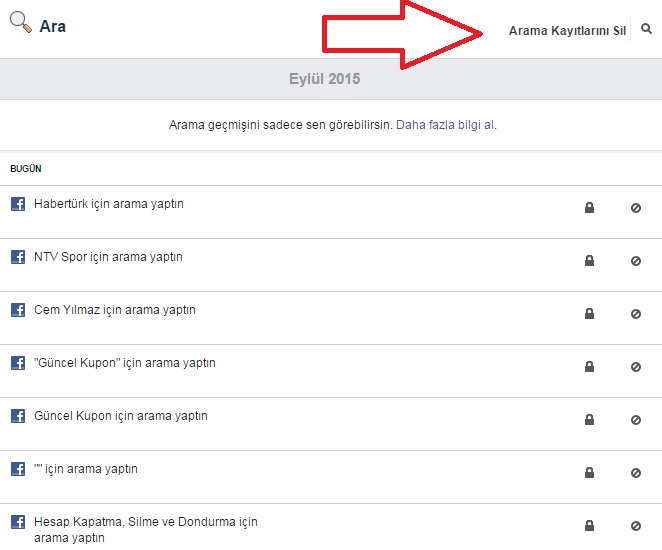Open privacy lock for empty quotes search
This screenshot has height=550, width=662.
tap(589, 473)
